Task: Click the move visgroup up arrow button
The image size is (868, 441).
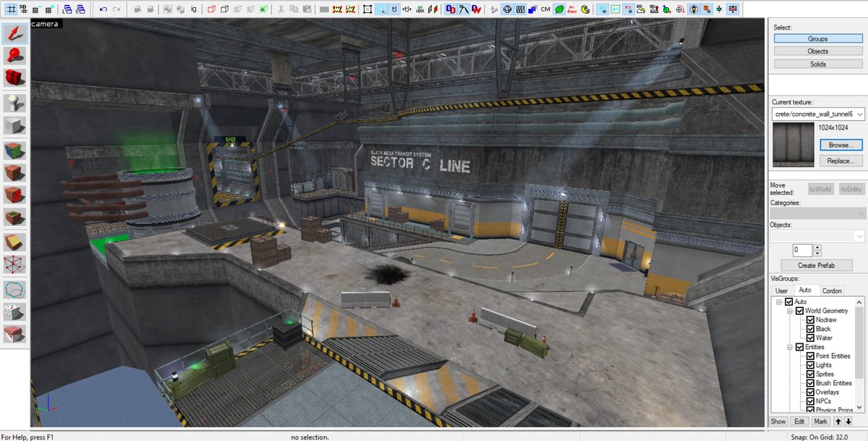Action: tap(838, 421)
